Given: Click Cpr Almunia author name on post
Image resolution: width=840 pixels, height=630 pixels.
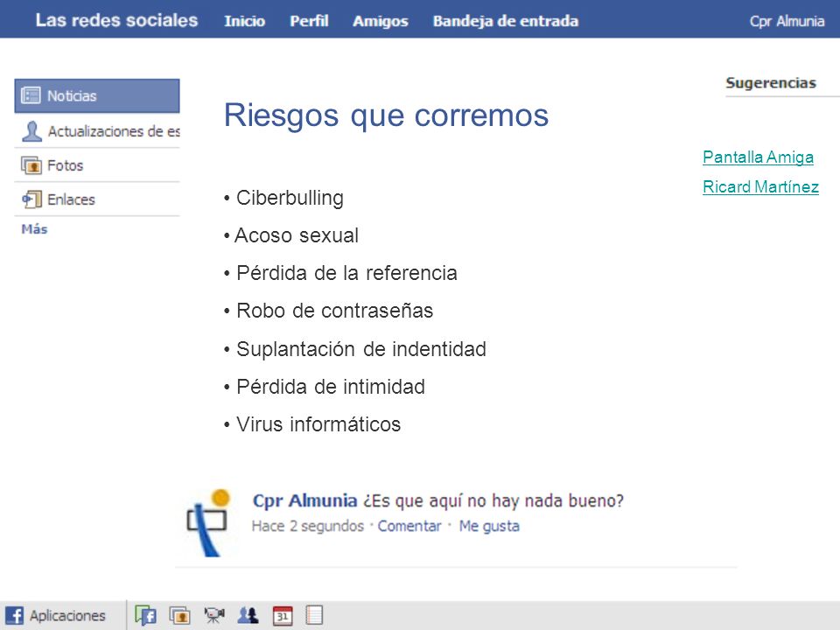Looking at the screenshot, I should [x=304, y=500].
